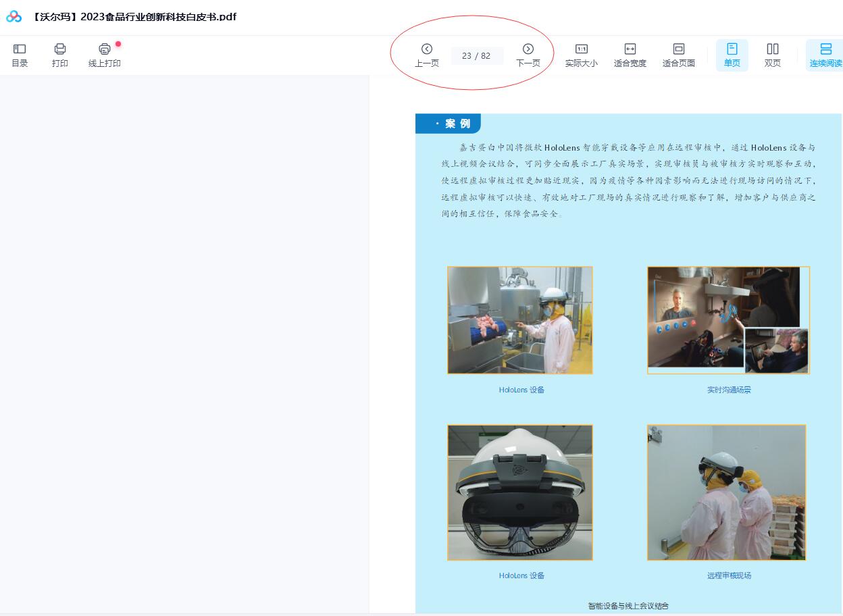Open the 目录 table of contents panel
Image resolution: width=843 pixels, height=616 pixels.
coord(20,55)
